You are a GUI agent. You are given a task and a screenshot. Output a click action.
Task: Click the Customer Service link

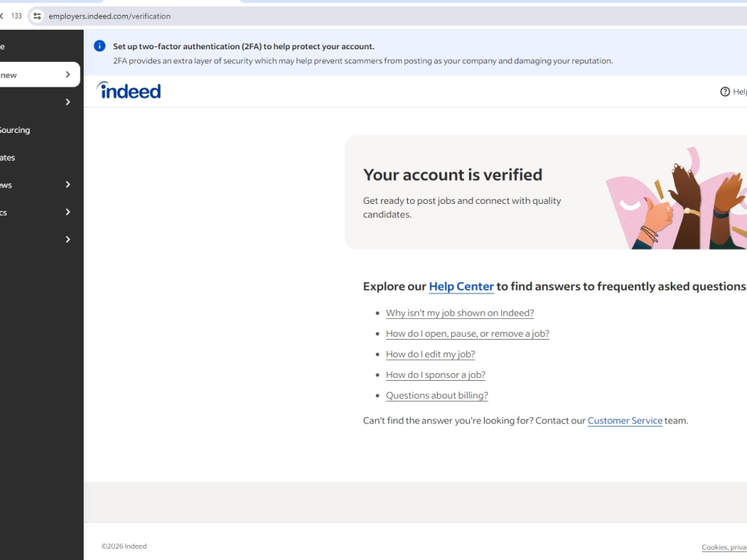(x=624, y=420)
